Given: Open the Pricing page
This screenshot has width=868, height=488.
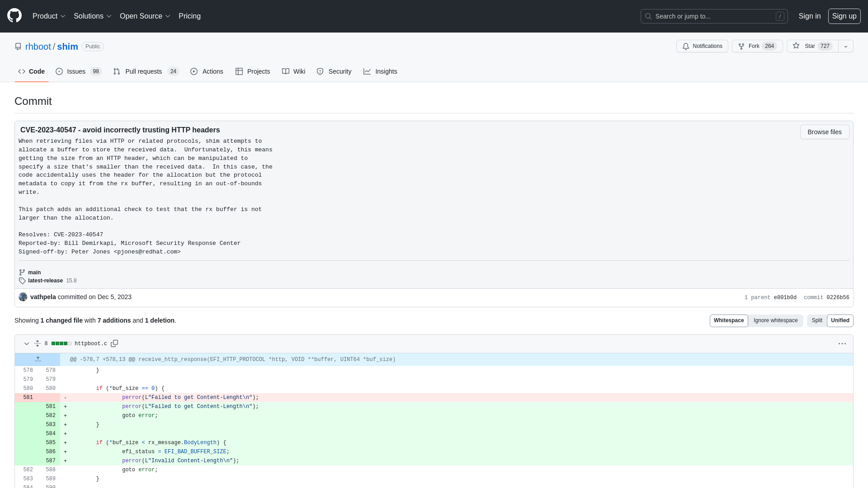Looking at the screenshot, I should click(189, 16).
